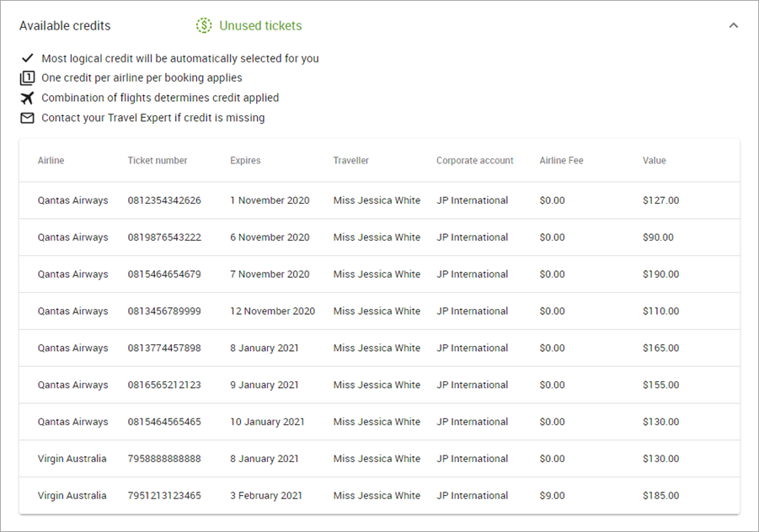Select the Unused tickets label
Screen dimensions: 759x532
tap(260, 25)
